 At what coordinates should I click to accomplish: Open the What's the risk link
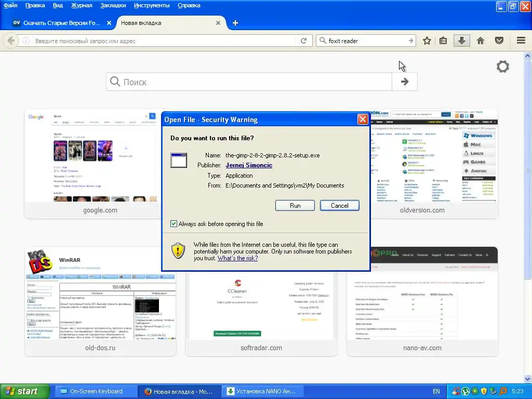pos(237,258)
